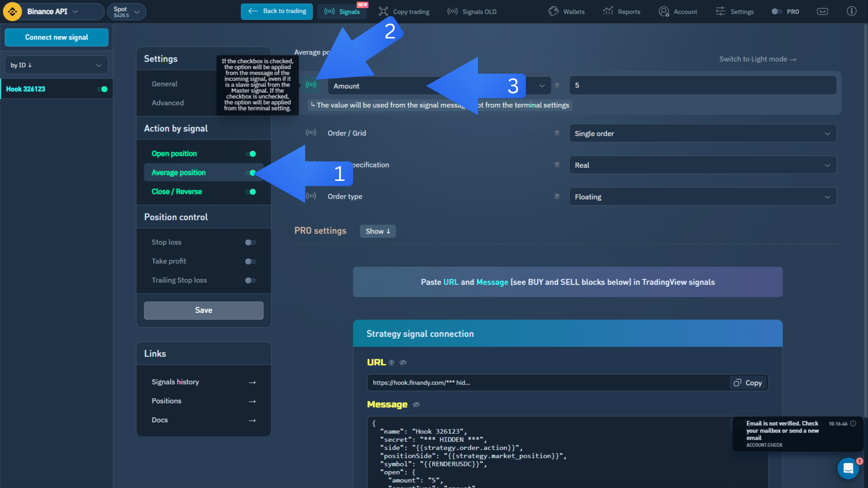
Task: Click the help icon next to URL
Action: point(392,363)
